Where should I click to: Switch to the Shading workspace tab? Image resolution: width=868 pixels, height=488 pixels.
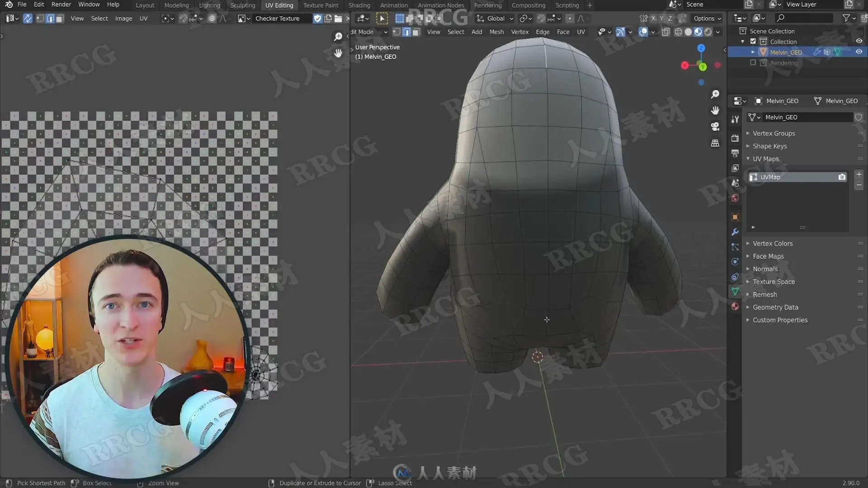359,5
